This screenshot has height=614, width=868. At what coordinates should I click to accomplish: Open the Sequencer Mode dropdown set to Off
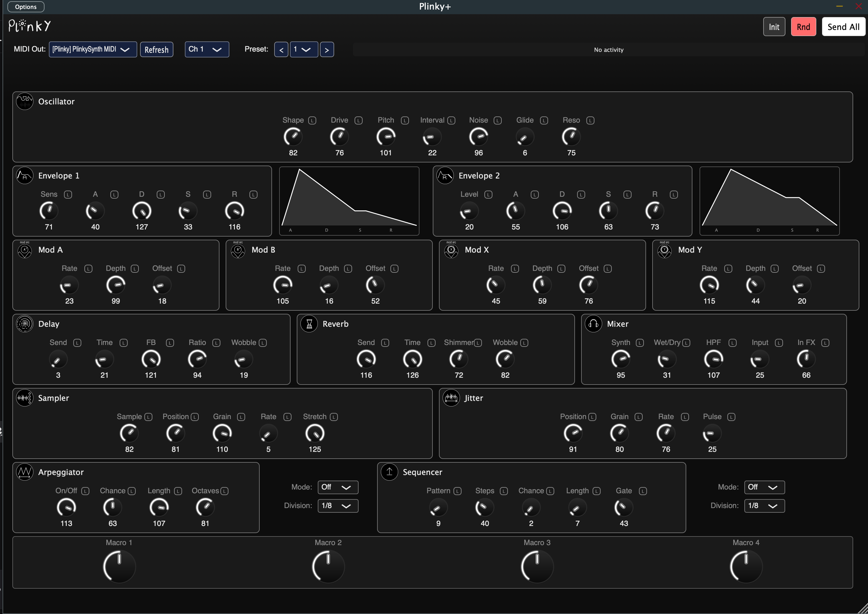coord(764,487)
